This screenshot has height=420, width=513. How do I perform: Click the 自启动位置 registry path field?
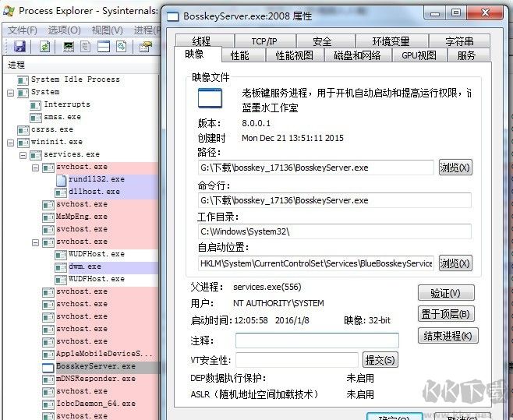click(x=316, y=263)
